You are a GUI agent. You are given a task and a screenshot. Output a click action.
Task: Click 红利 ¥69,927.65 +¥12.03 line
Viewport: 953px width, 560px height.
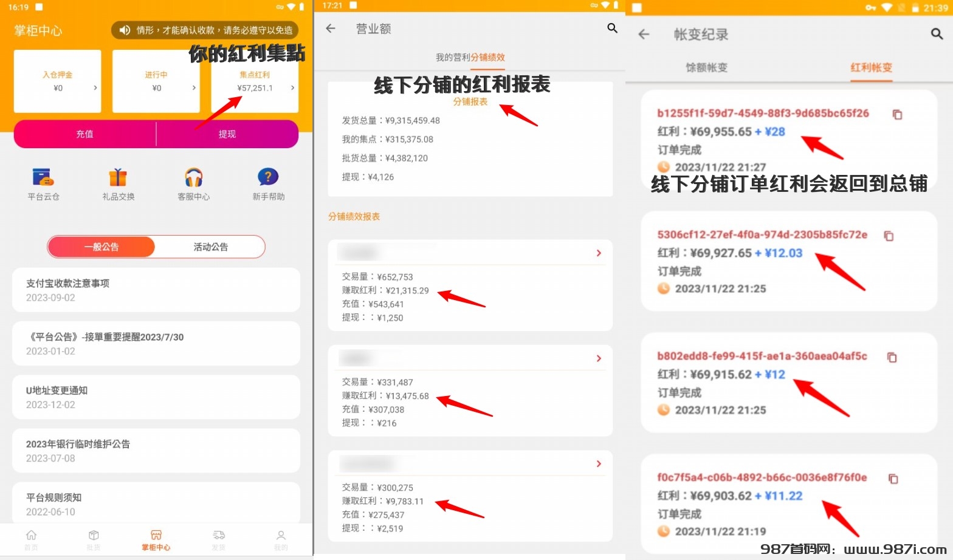[x=729, y=253]
